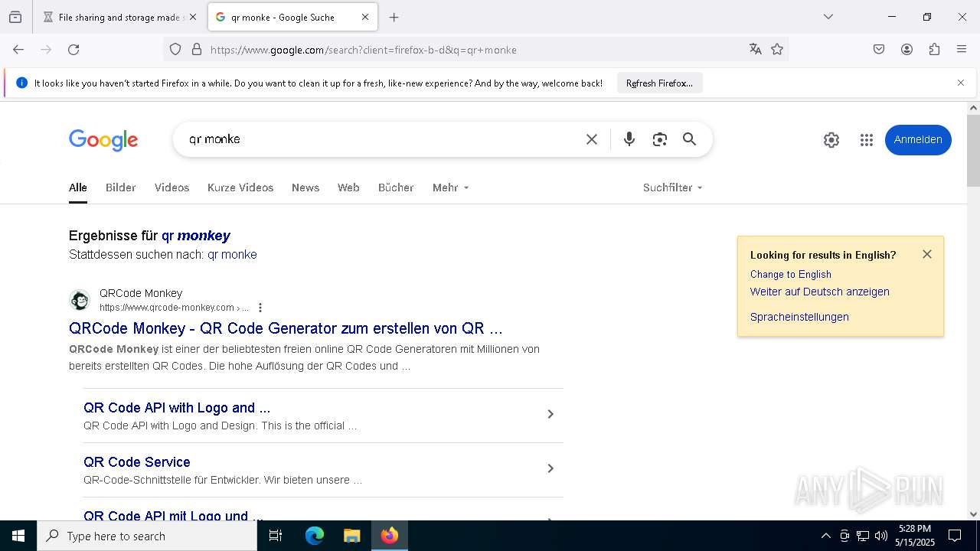Click the Google logo
The width and height of the screenshot is (980, 551).
coord(103,140)
